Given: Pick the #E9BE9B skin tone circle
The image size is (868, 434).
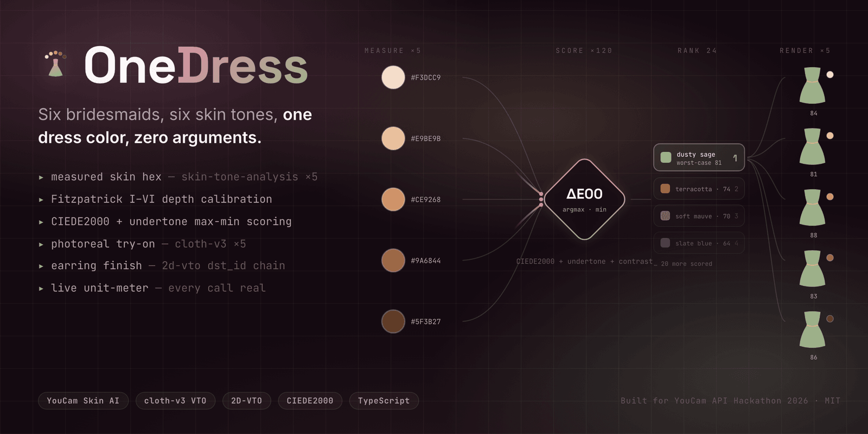Looking at the screenshot, I should [393, 138].
